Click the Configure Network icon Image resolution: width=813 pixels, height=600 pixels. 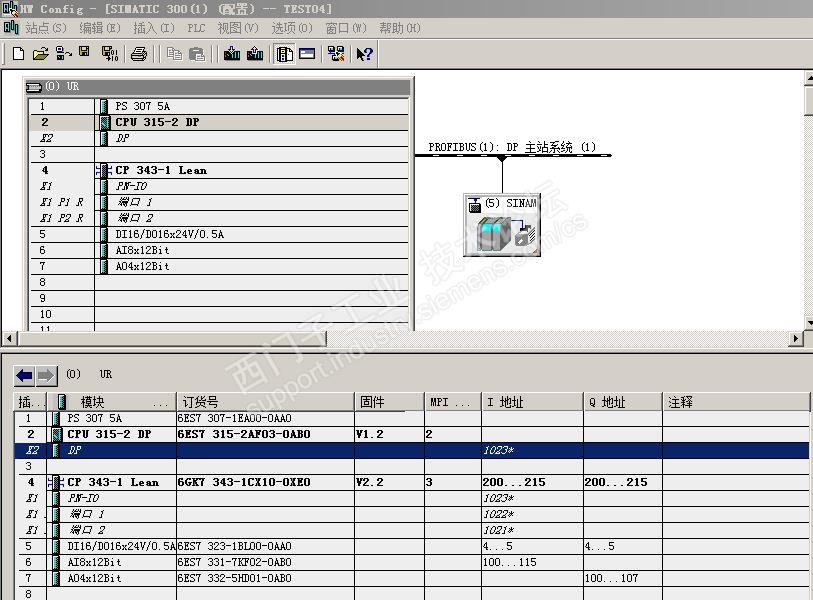(336, 53)
